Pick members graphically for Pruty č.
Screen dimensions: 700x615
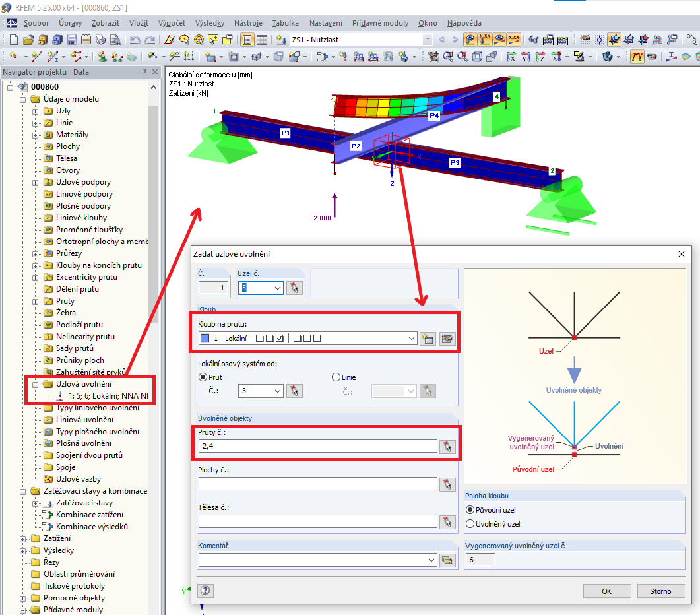point(447,446)
